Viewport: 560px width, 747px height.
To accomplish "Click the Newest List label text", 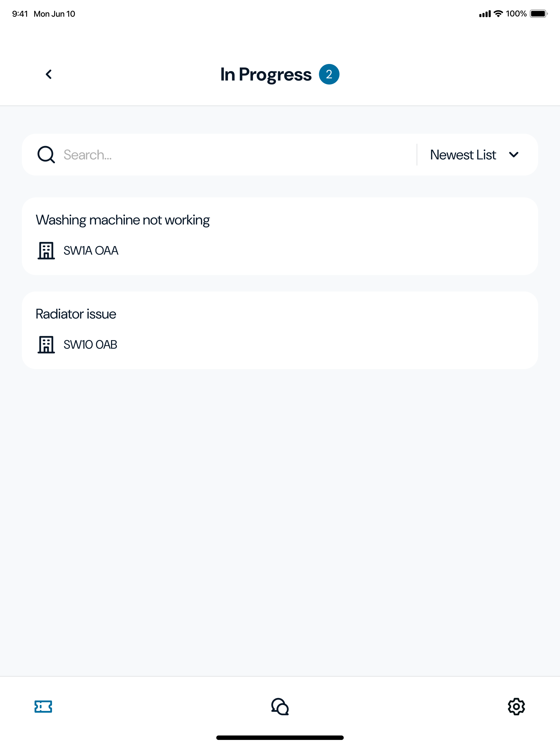I will tap(463, 155).
